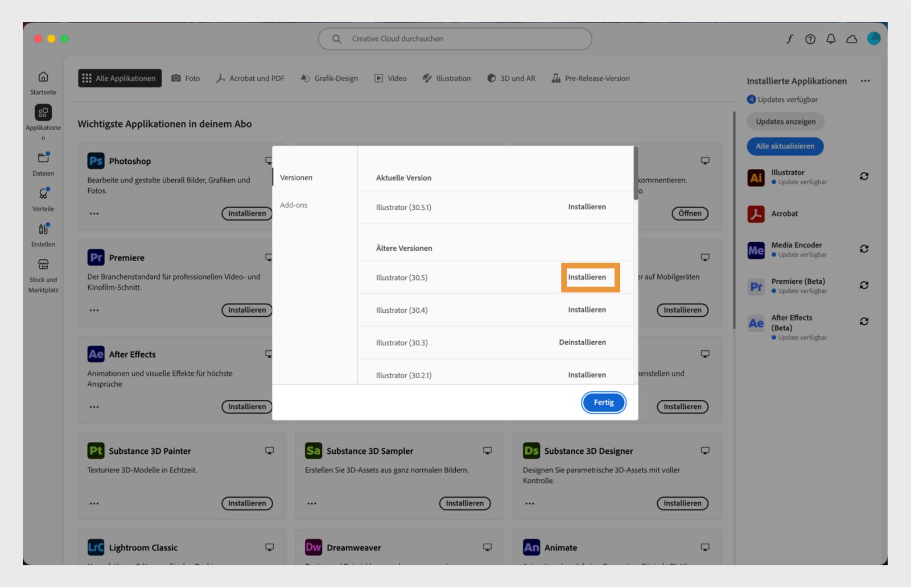Click the Animate app icon

pyautogui.click(x=531, y=548)
